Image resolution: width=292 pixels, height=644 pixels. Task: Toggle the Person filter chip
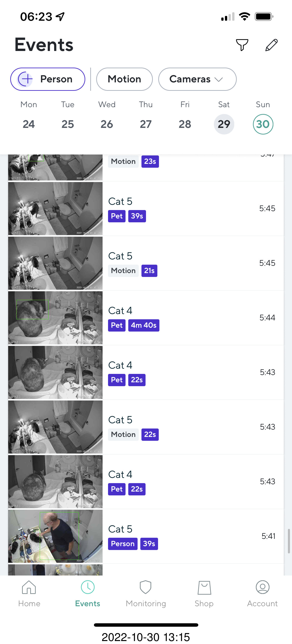[48, 79]
